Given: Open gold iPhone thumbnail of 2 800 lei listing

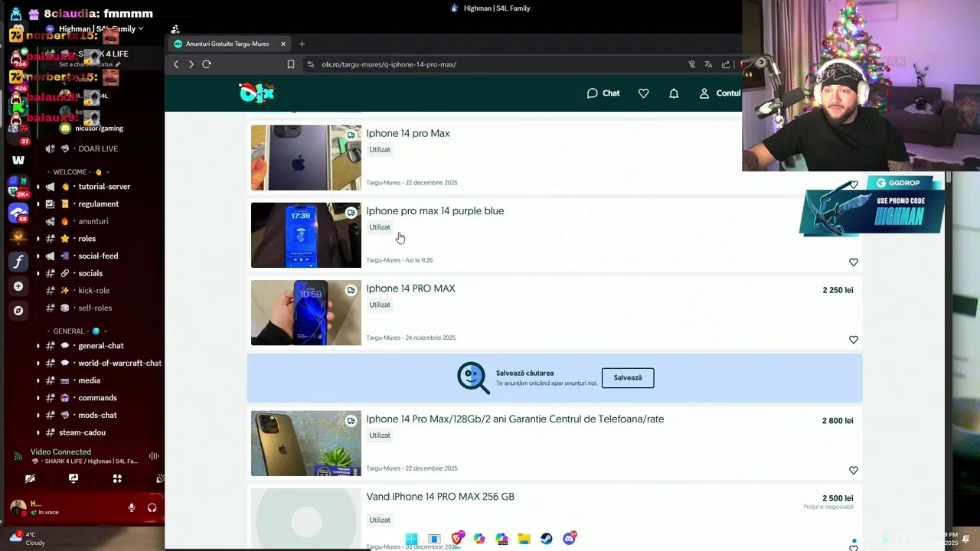Looking at the screenshot, I should 306,443.
